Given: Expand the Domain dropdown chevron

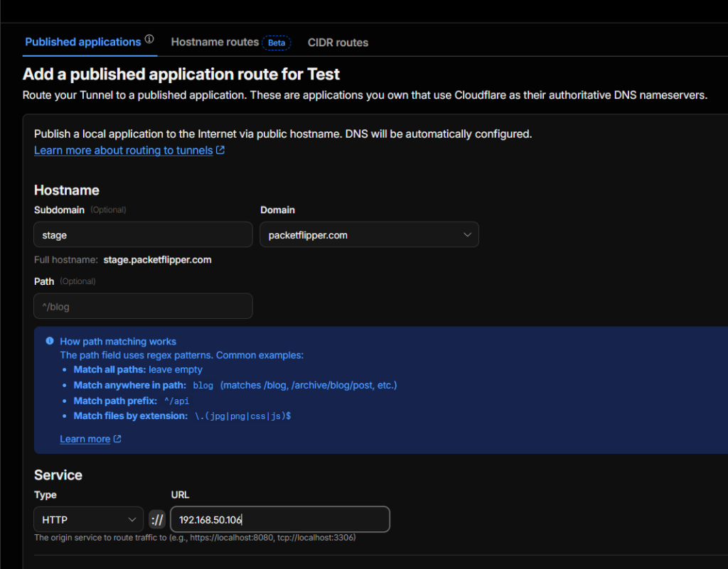Looking at the screenshot, I should 468,234.
